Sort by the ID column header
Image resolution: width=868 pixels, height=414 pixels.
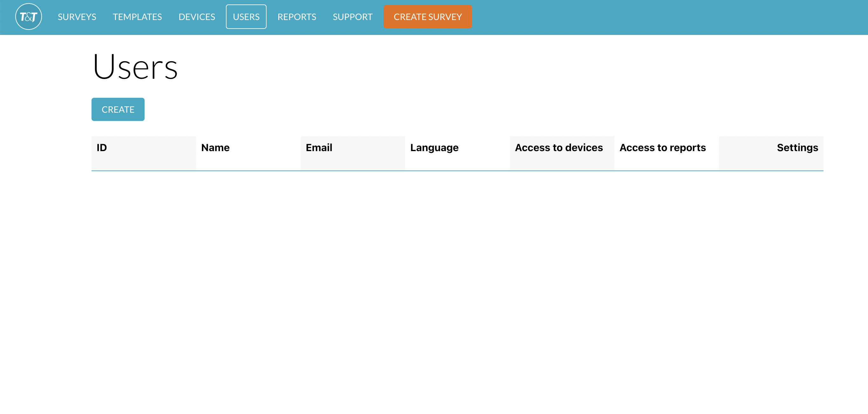102,147
